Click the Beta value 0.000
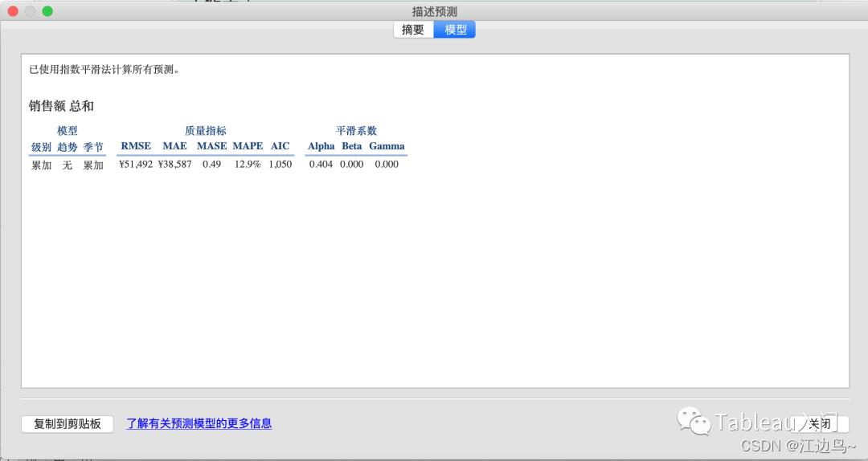This screenshot has height=461, width=868. coord(351,165)
